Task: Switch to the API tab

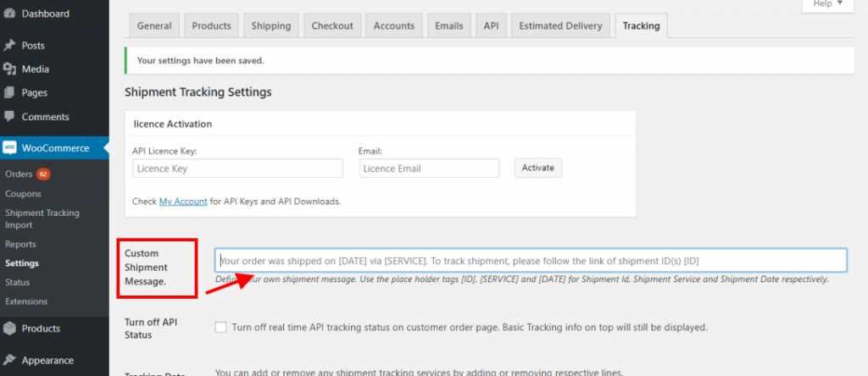Action: click(x=491, y=25)
